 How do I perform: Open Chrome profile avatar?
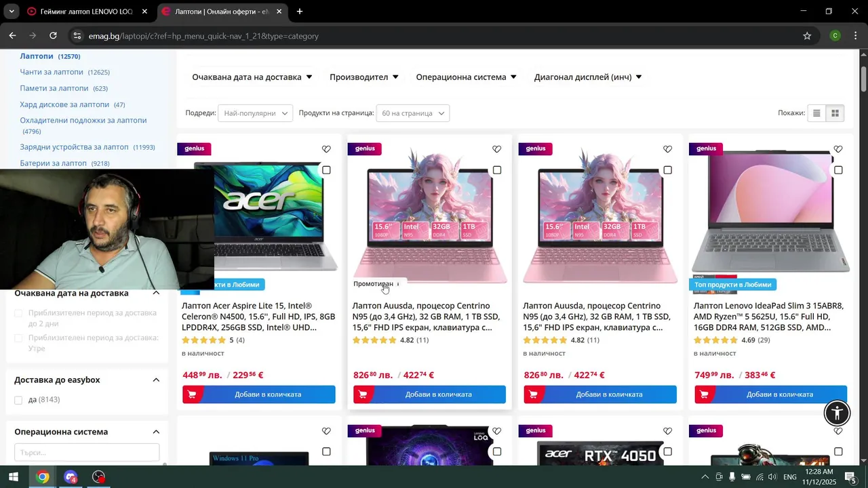click(835, 36)
